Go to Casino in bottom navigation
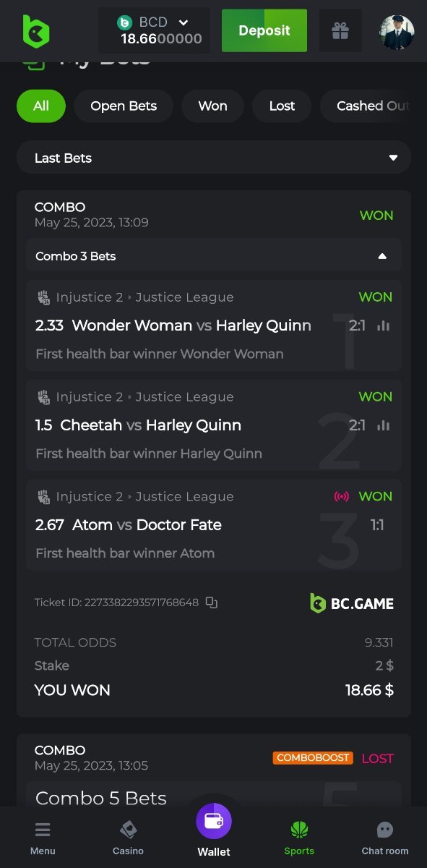 128,838
